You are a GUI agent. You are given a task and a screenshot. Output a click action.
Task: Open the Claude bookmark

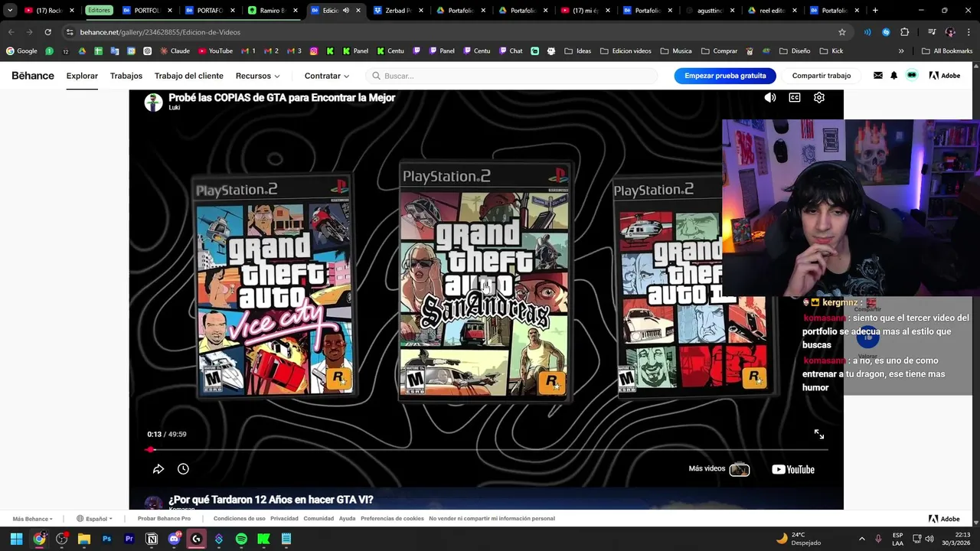[x=175, y=51]
